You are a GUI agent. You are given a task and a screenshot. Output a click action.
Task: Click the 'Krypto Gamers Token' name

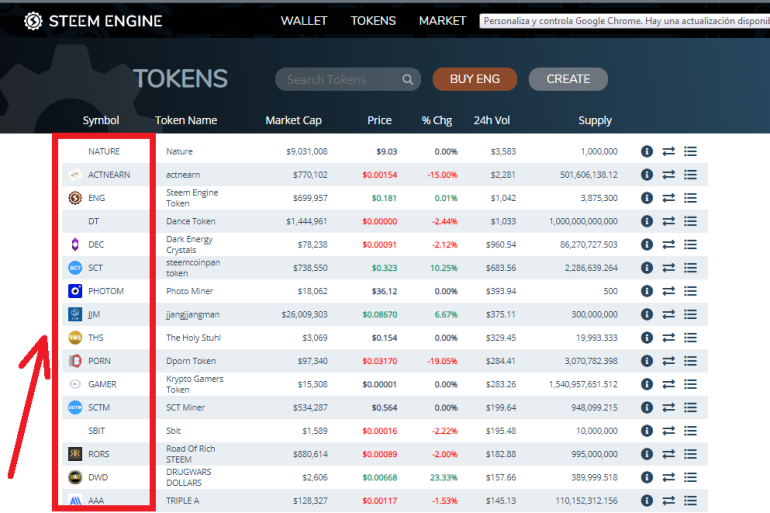194,384
